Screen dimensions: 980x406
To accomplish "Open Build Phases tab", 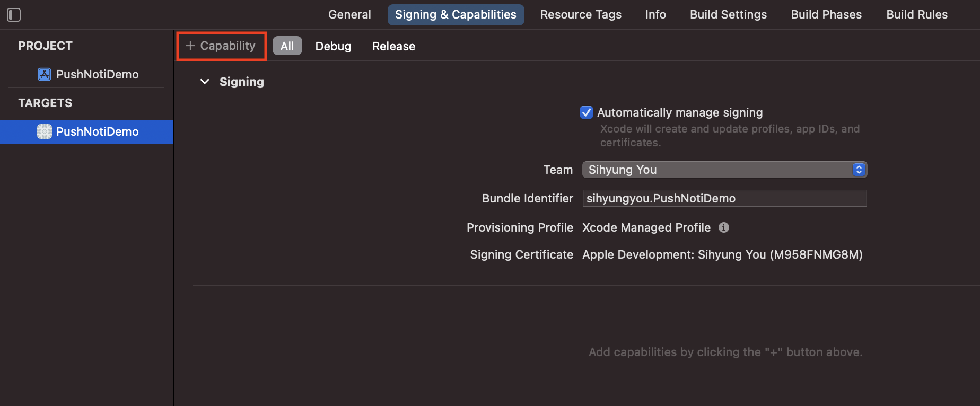I will tap(826, 15).
